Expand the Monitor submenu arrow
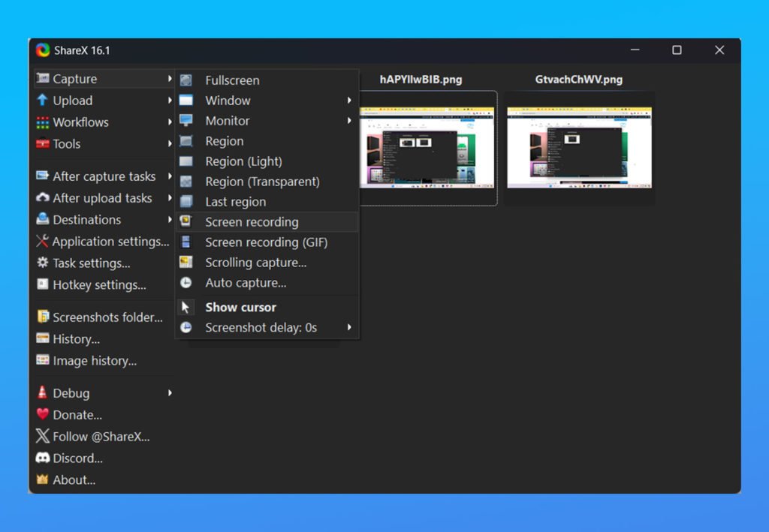Screen dimensions: 769x532 (349, 121)
